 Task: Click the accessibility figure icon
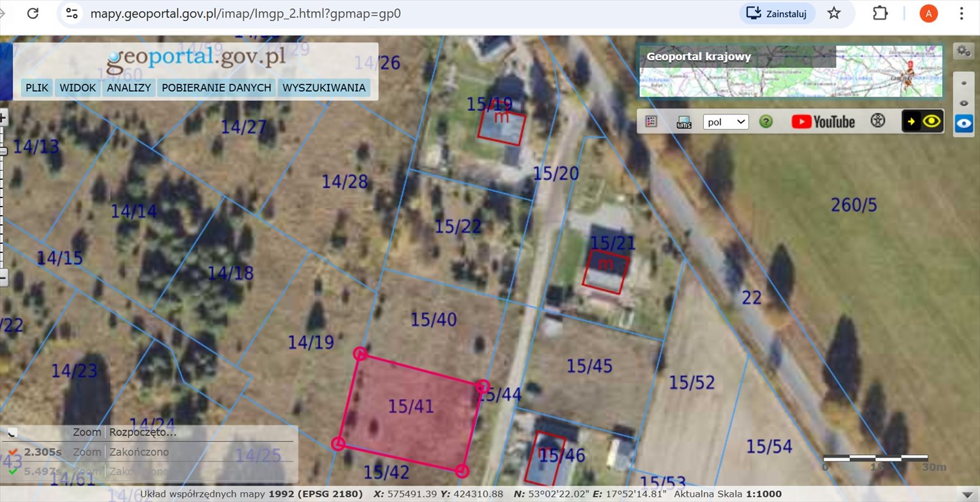point(877,121)
